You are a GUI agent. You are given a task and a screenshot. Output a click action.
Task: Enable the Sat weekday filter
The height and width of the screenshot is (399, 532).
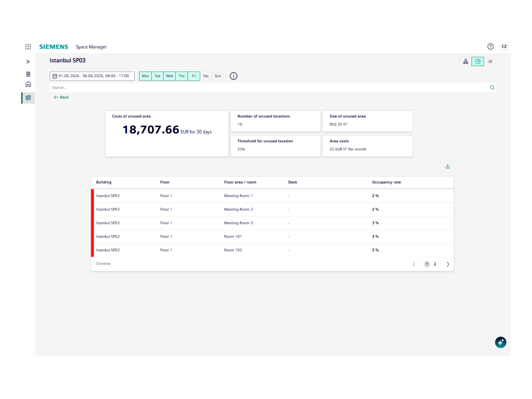point(206,76)
